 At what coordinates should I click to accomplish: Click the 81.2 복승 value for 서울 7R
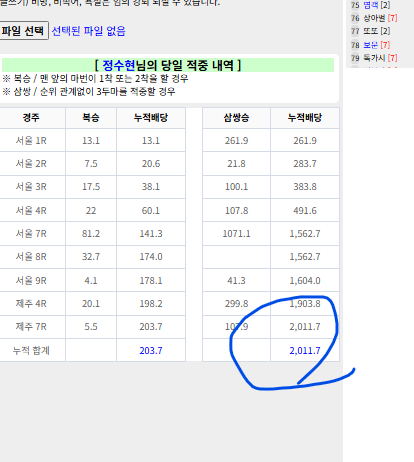91,234
